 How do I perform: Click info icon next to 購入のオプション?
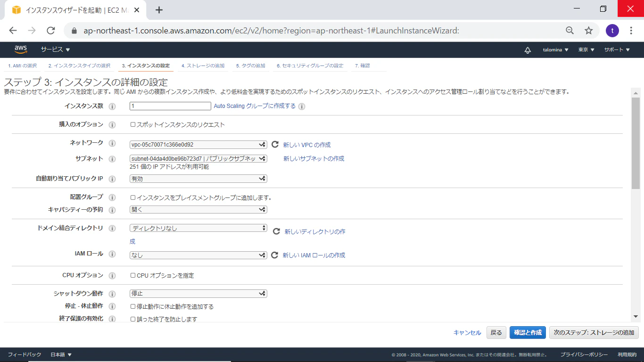point(112,125)
